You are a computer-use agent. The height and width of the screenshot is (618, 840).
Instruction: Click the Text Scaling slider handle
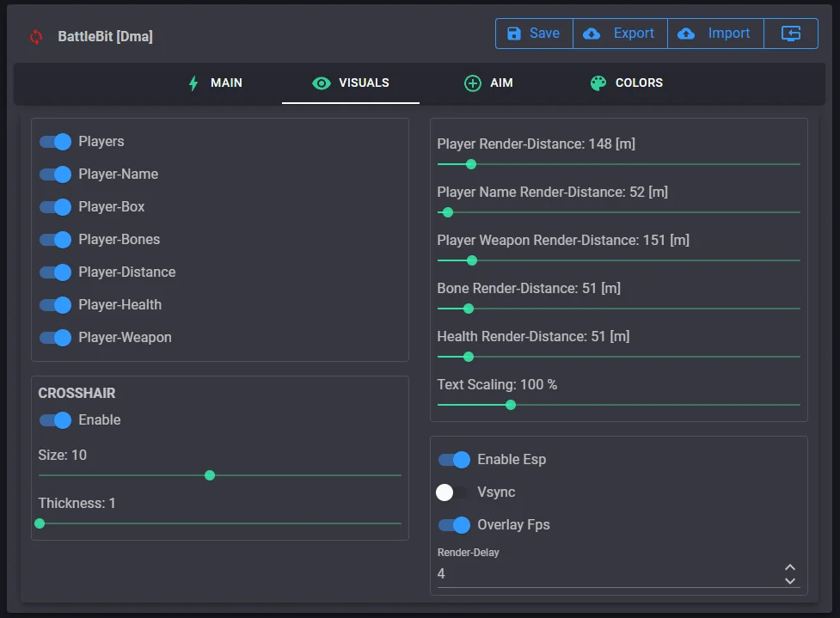tap(511, 405)
